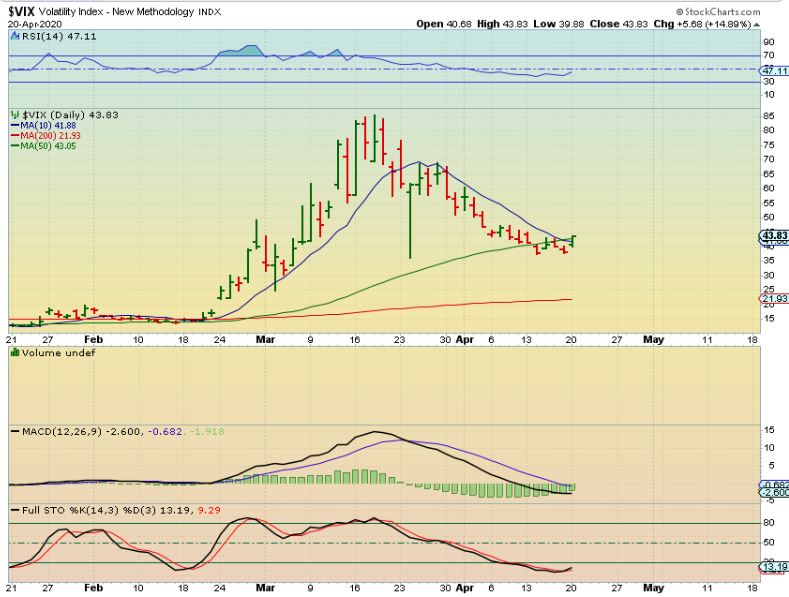Click the volume bars icon
Screen dimensions: 789x597
tap(15, 353)
